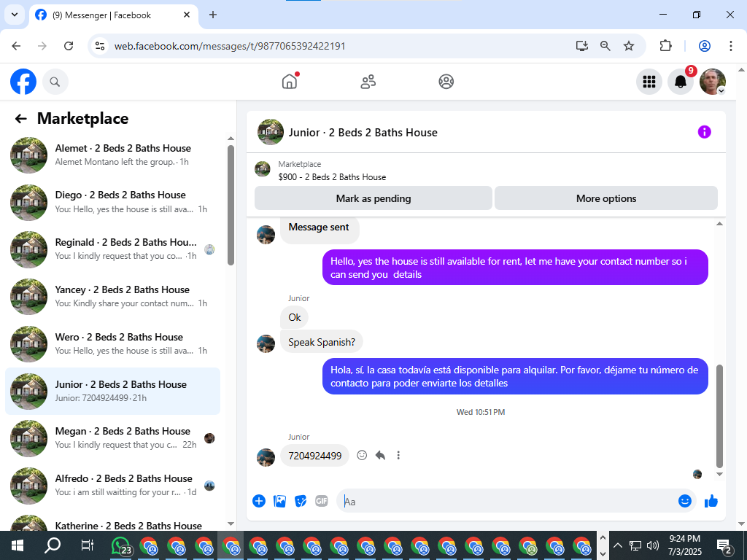The image size is (747, 560).
Task: Open the emoji picker in message box
Action: pos(684,501)
